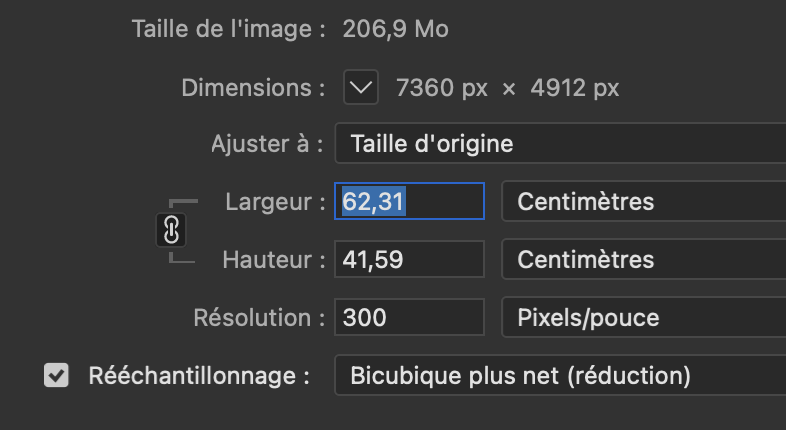Click the Hauteur field showing 41,59
The width and height of the screenshot is (786, 430).
coord(409,259)
